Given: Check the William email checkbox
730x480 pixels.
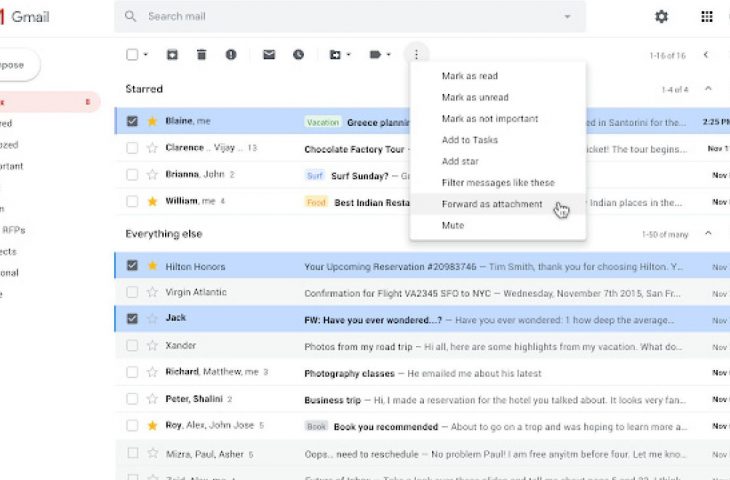Looking at the screenshot, I should coord(132,201).
